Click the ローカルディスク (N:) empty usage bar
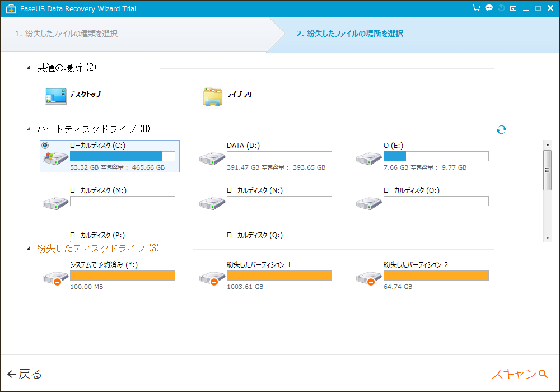Screen dimensions: 560x392 (x=279, y=201)
